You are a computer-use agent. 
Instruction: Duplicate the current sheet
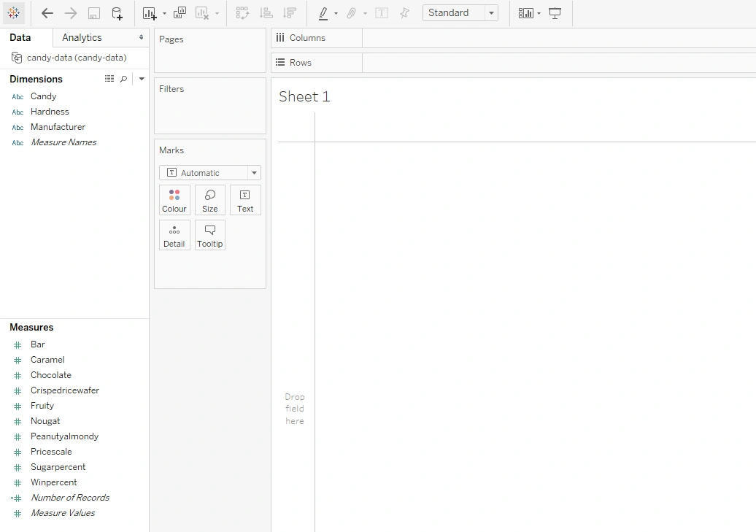(180, 13)
